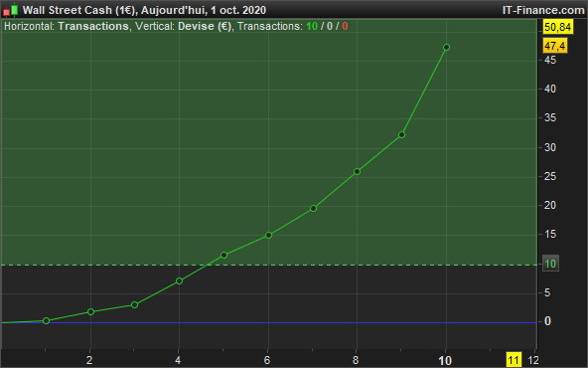This screenshot has width=588, height=368.
Task: Click the bold 10 label on horizontal axis
Action: click(445, 361)
